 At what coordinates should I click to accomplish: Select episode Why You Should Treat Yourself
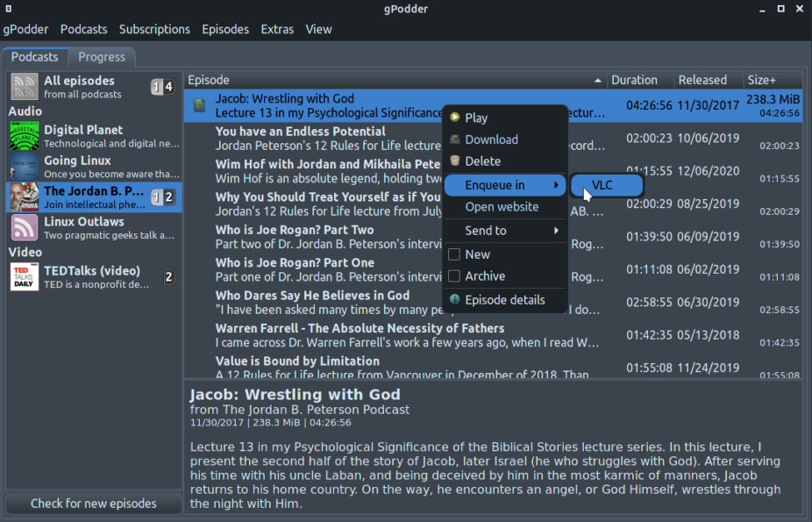tap(493, 204)
